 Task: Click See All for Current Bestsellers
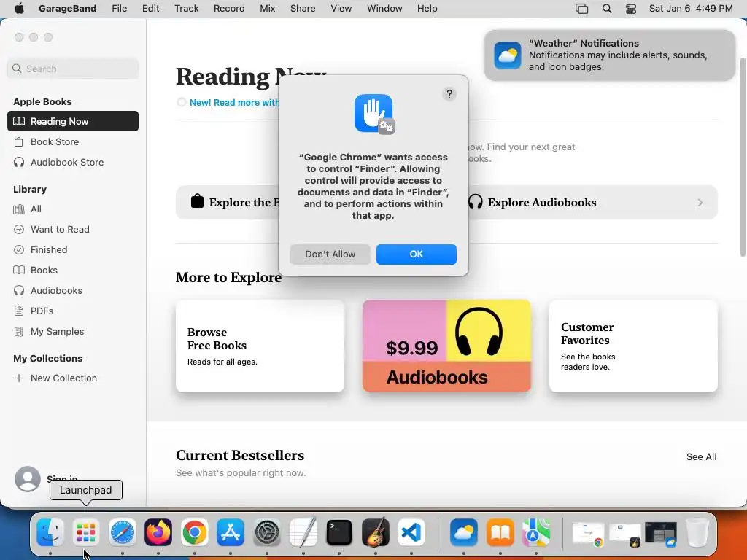click(701, 456)
